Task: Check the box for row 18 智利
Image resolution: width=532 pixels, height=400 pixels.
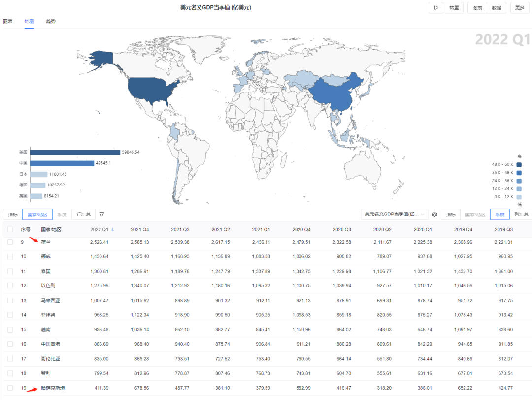Action: click(10, 373)
